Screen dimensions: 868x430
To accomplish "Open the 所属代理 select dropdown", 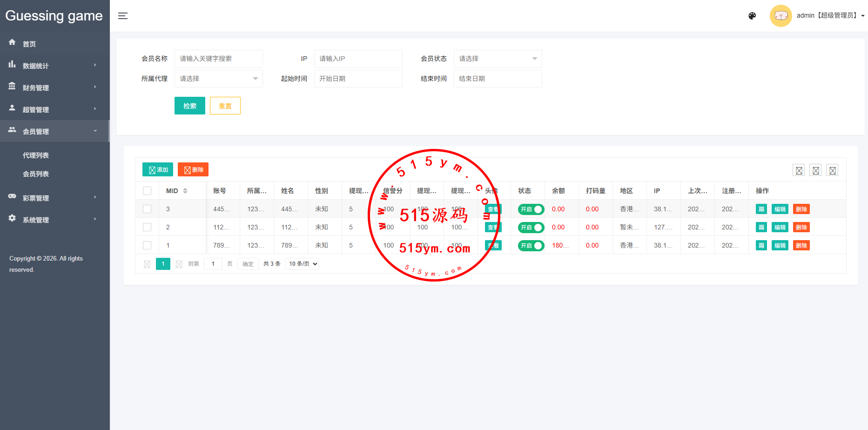I will 218,79.
